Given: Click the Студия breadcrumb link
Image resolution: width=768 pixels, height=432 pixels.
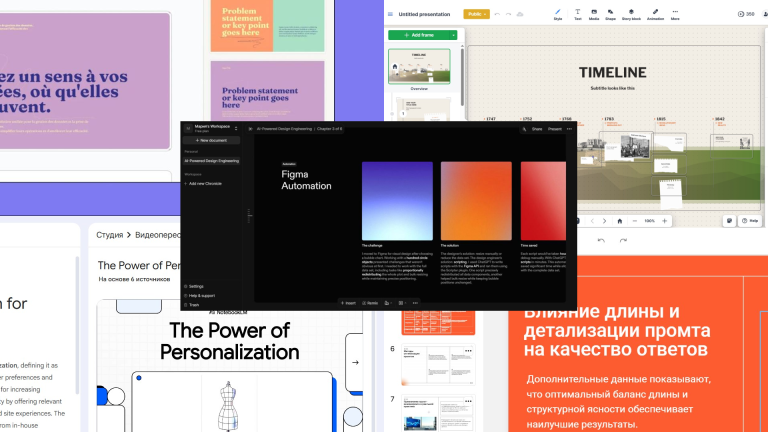Looking at the screenshot, I should coord(109,235).
